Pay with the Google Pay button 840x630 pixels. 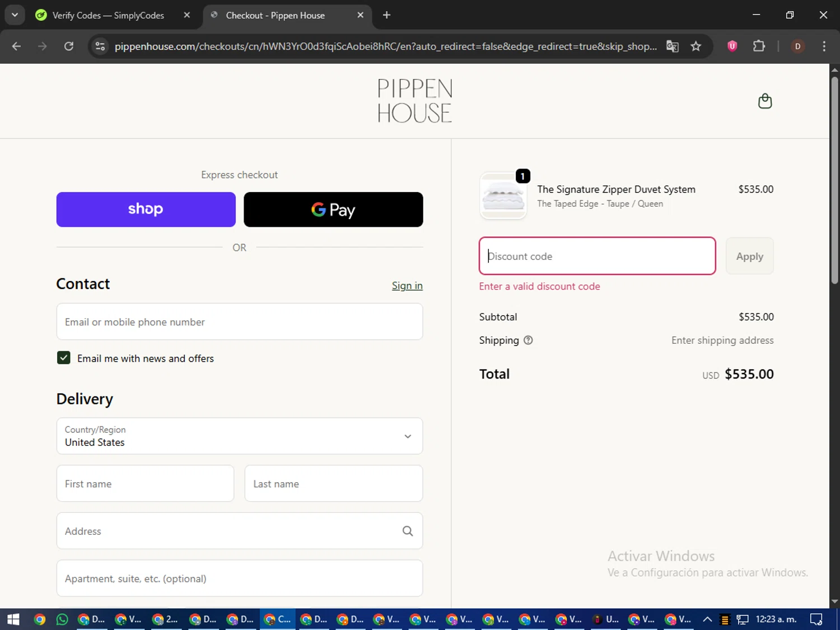(x=333, y=209)
